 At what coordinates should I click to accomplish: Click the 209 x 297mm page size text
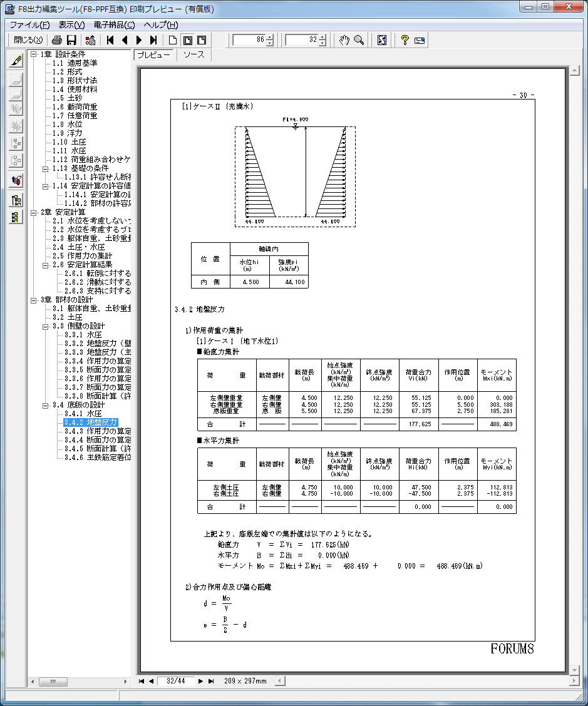[x=245, y=681]
